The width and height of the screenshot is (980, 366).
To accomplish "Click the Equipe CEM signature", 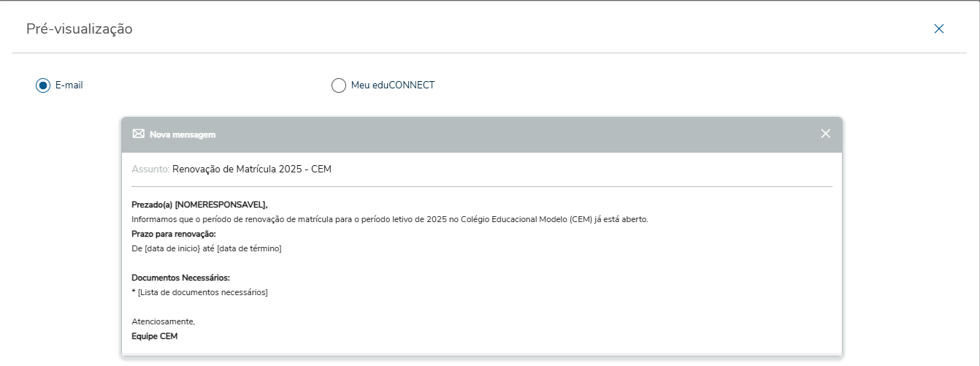I will click(154, 336).
